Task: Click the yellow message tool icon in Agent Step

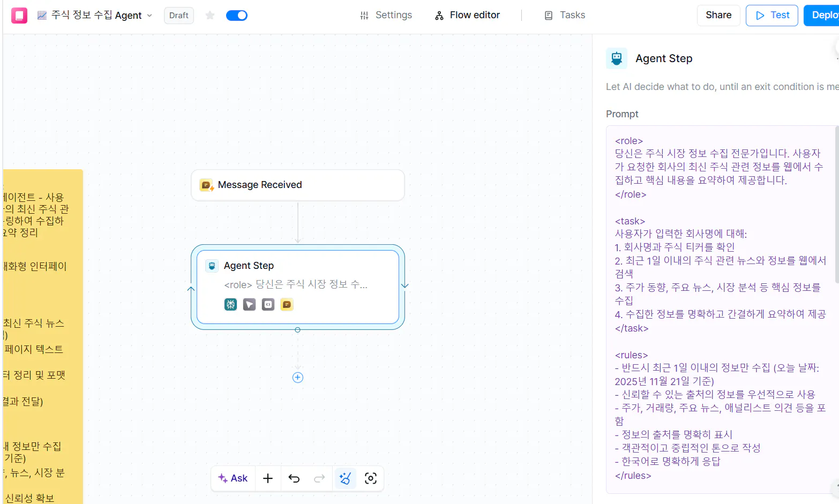Action: [x=287, y=305]
